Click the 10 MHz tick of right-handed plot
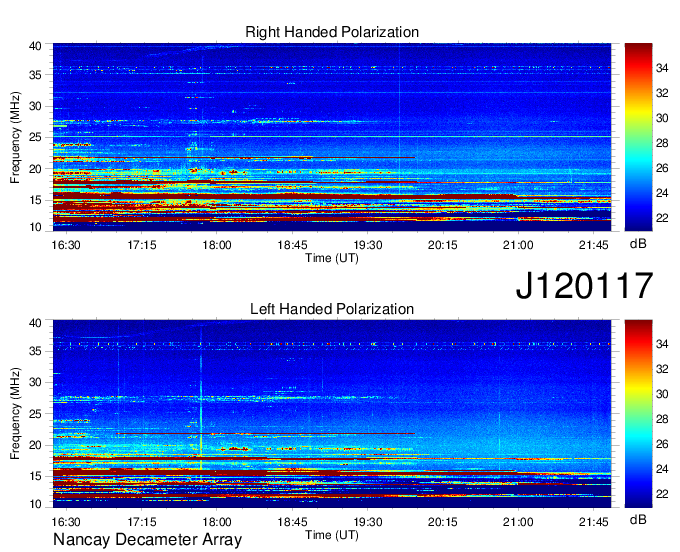 coord(35,227)
